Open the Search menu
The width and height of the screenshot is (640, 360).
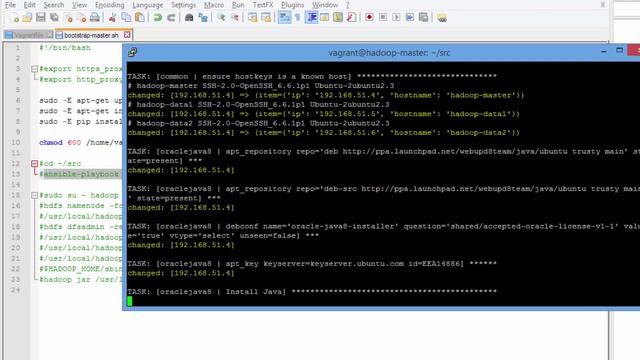click(53, 5)
